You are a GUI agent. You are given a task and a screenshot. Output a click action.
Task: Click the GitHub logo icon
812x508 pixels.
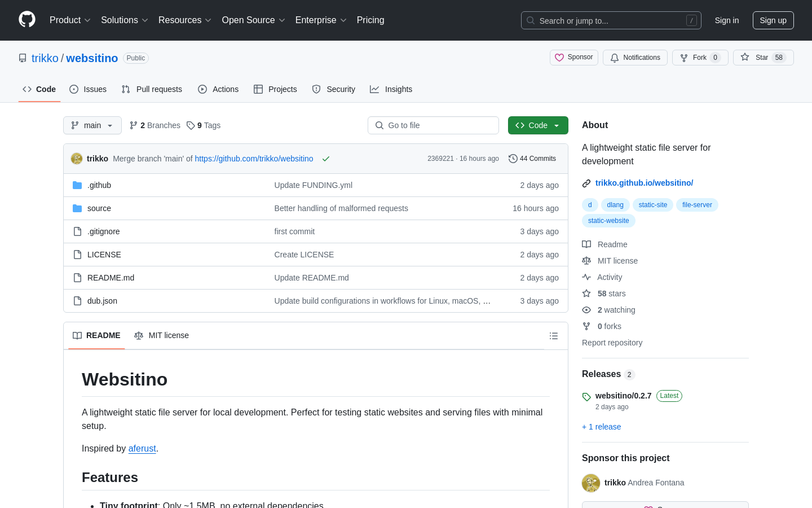27,20
